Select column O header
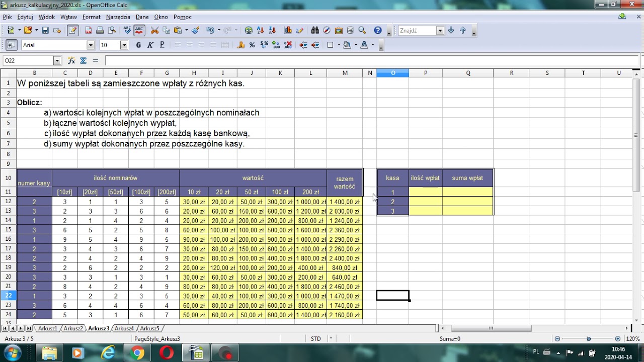 click(x=393, y=73)
